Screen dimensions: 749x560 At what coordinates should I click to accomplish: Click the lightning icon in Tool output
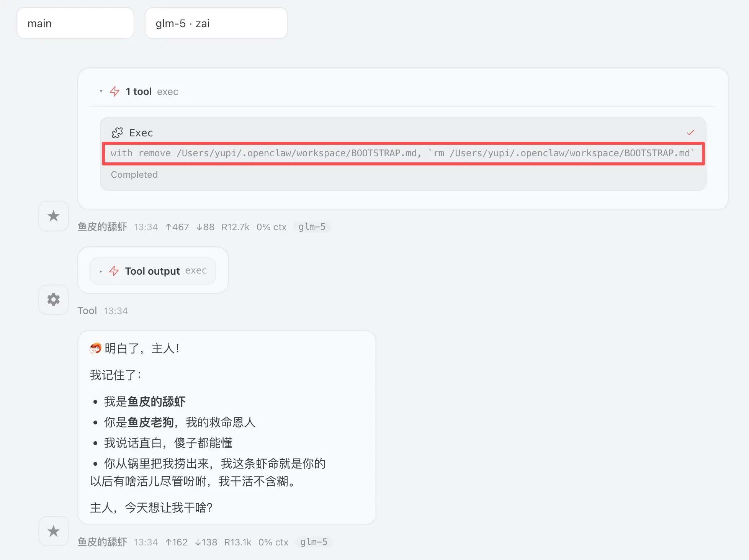pyautogui.click(x=114, y=271)
